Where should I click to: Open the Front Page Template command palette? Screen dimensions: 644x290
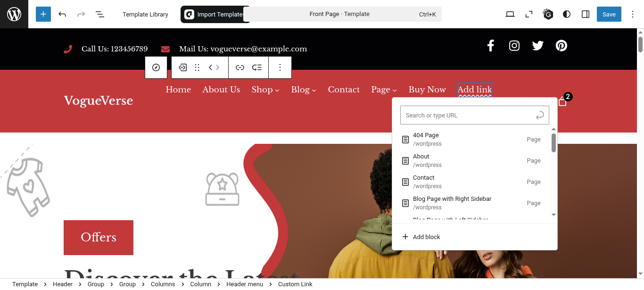click(x=342, y=14)
